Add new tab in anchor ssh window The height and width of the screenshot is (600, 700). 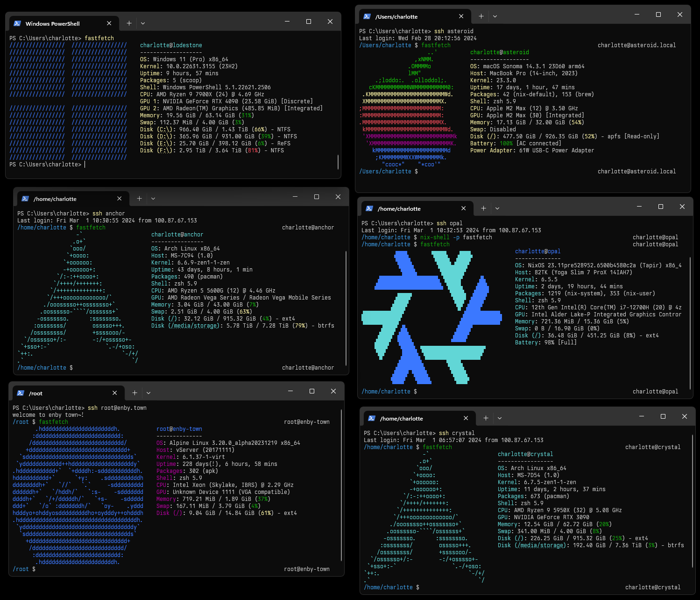[140, 199]
